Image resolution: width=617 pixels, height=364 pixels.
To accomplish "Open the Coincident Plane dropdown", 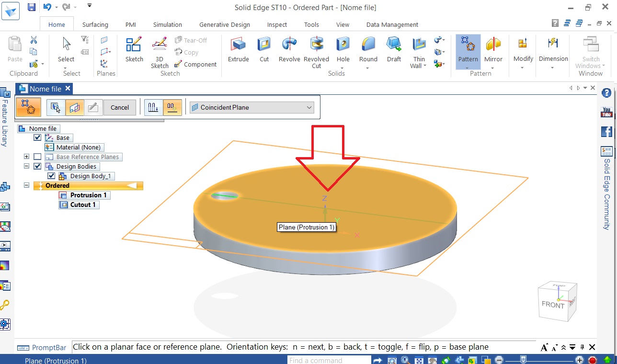I will click(x=251, y=108).
